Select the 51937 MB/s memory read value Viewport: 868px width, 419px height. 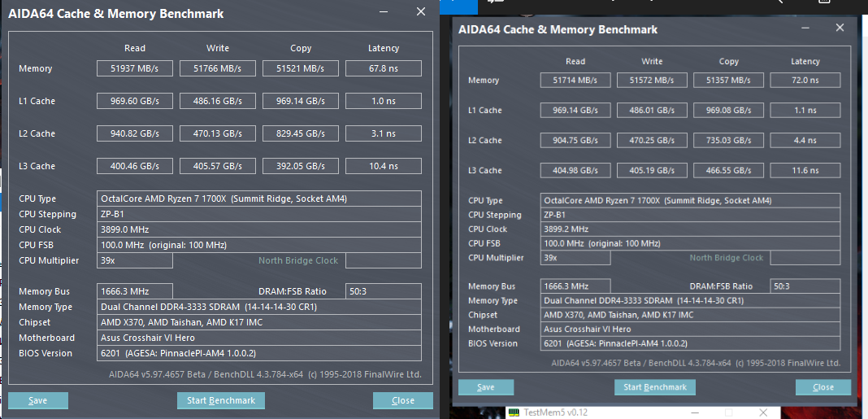[135, 68]
